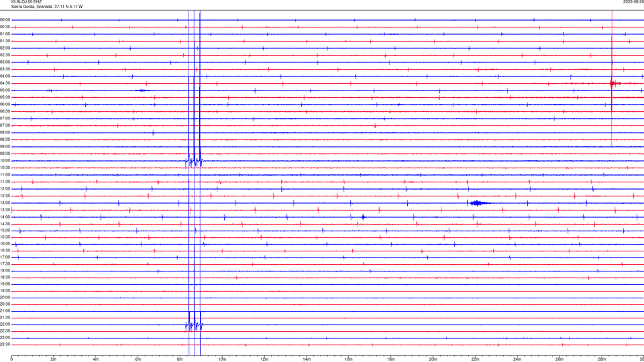644x362 pixels.
Task: Select the 11:30 row time label
Action: pyautogui.click(x=5, y=182)
